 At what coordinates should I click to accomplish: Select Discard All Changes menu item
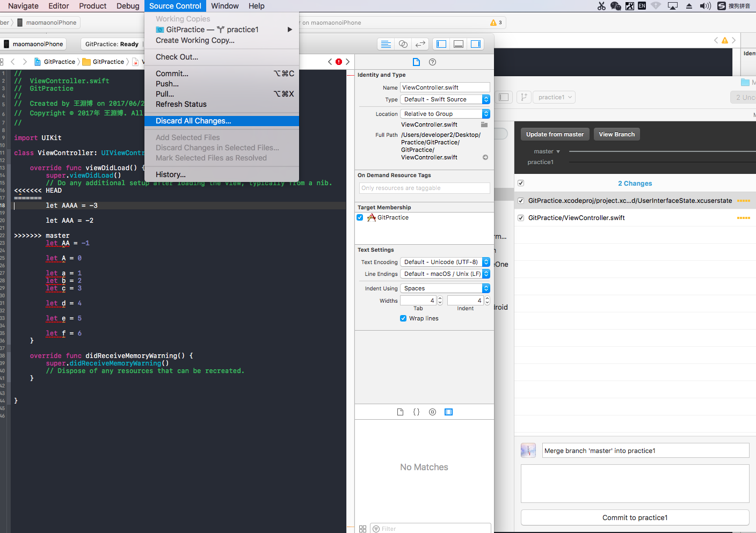(222, 121)
